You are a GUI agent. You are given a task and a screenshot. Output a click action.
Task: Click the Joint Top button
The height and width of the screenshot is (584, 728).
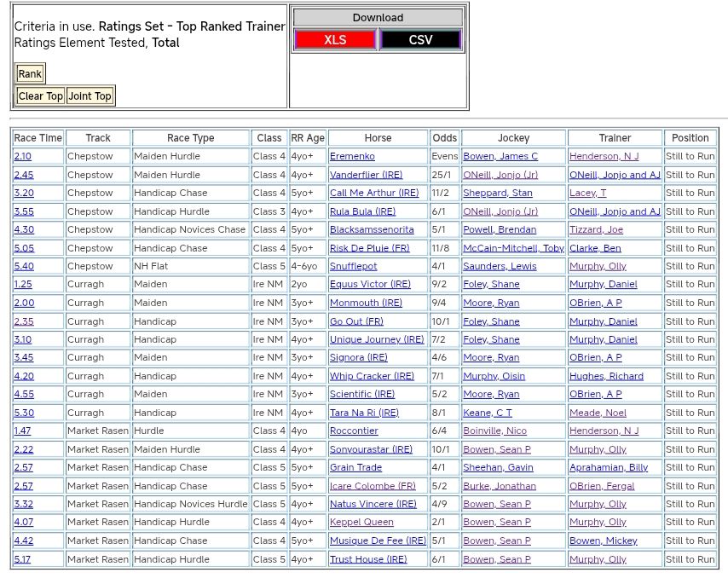point(90,96)
